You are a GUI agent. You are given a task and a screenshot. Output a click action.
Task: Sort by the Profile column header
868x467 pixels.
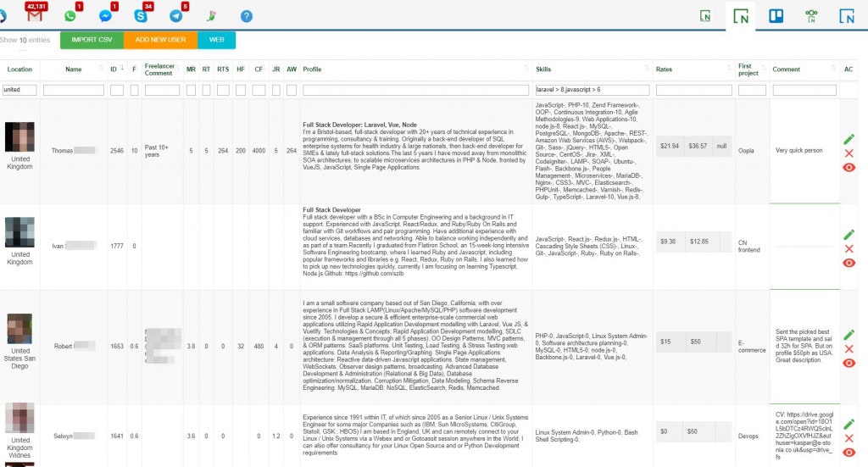(x=415, y=69)
